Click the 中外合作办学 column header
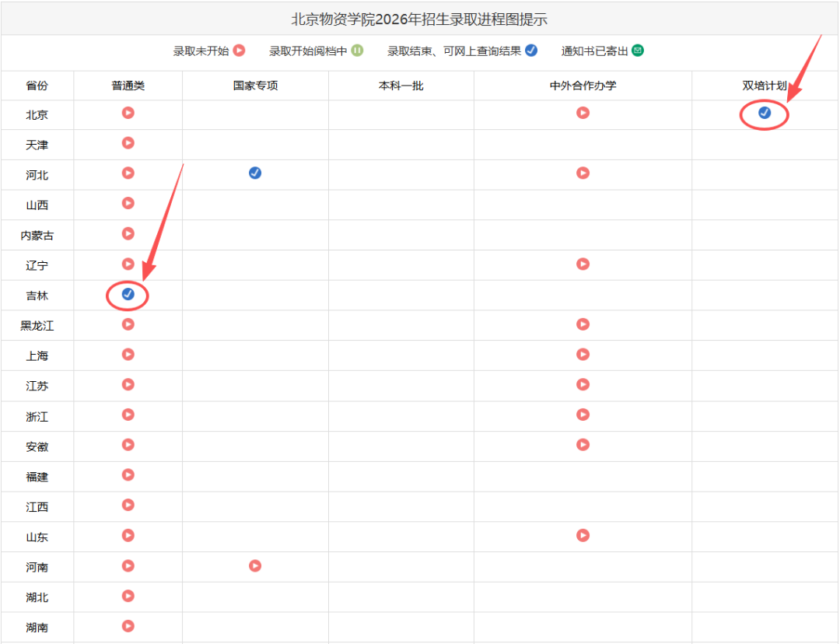This screenshot has height=644, width=840. (x=583, y=86)
